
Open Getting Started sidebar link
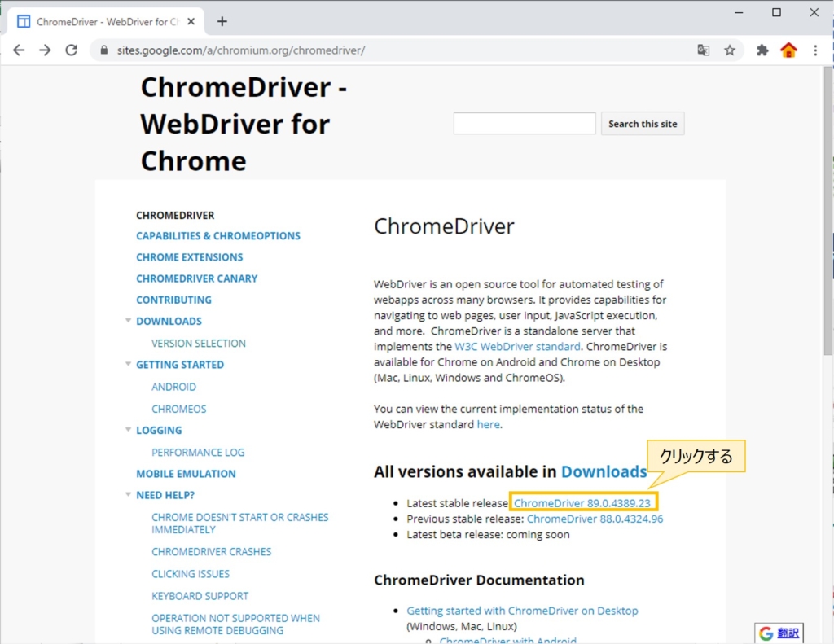pos(180,365)
